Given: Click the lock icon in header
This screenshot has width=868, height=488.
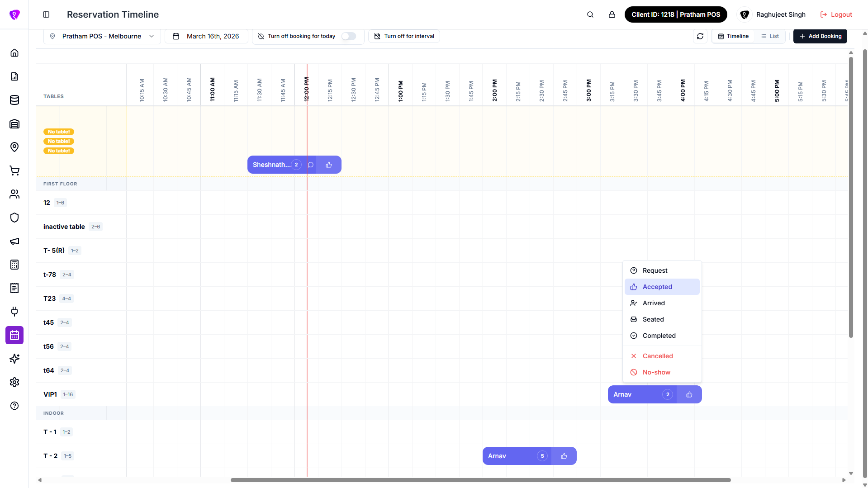Looking at the screenshot, I should click(612, 14).
